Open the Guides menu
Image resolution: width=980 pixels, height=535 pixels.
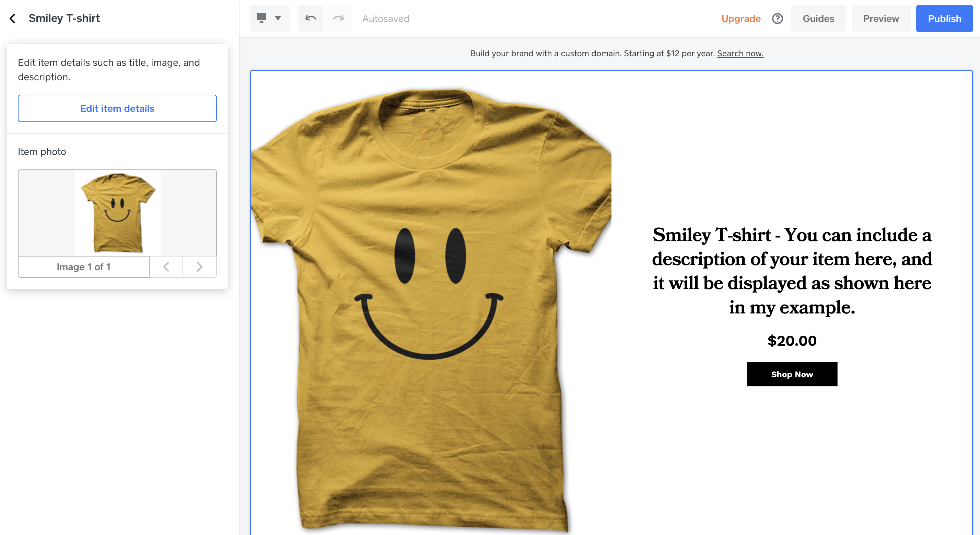click(818, 18)
